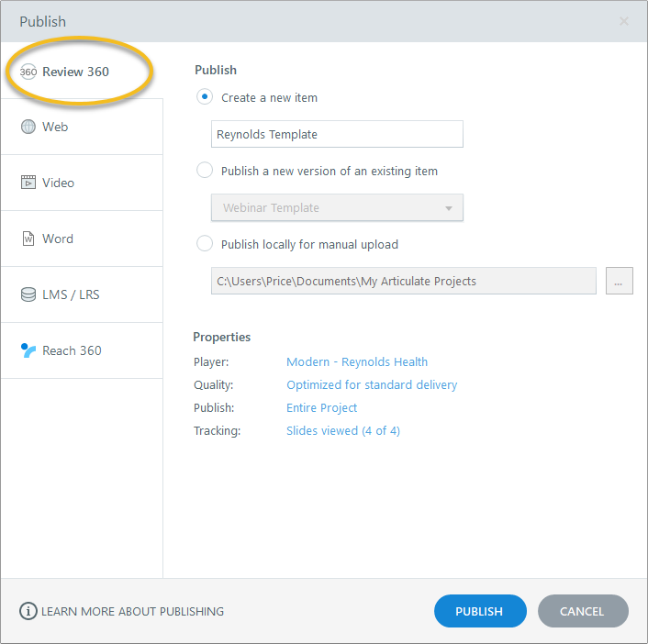Click the Reynolds Template title field
This screenshot has height=644, width=648.
(337, 135)
